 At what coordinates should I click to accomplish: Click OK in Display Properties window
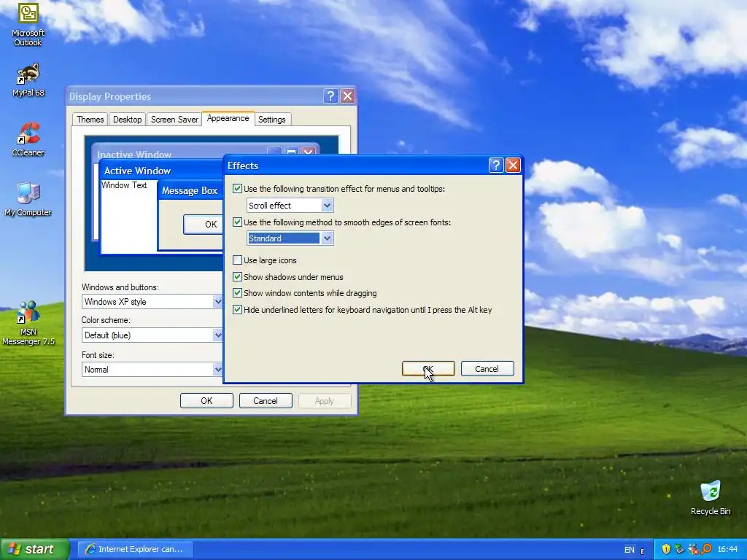point(206,401)
